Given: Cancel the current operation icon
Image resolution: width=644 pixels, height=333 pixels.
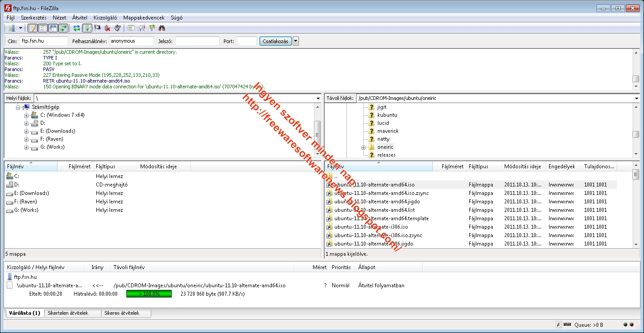Looking at the screenshot, I should point(97,28).
